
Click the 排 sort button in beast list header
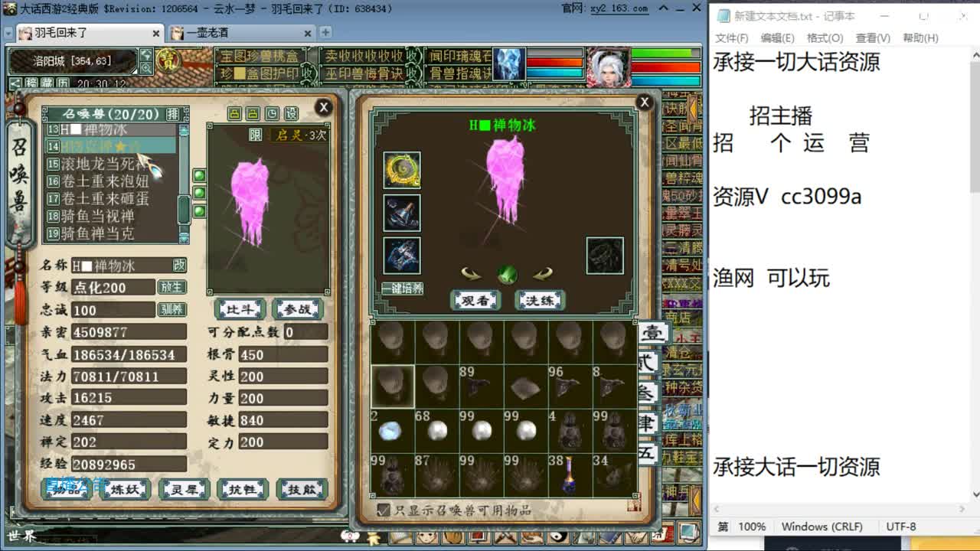pos(173,114)
